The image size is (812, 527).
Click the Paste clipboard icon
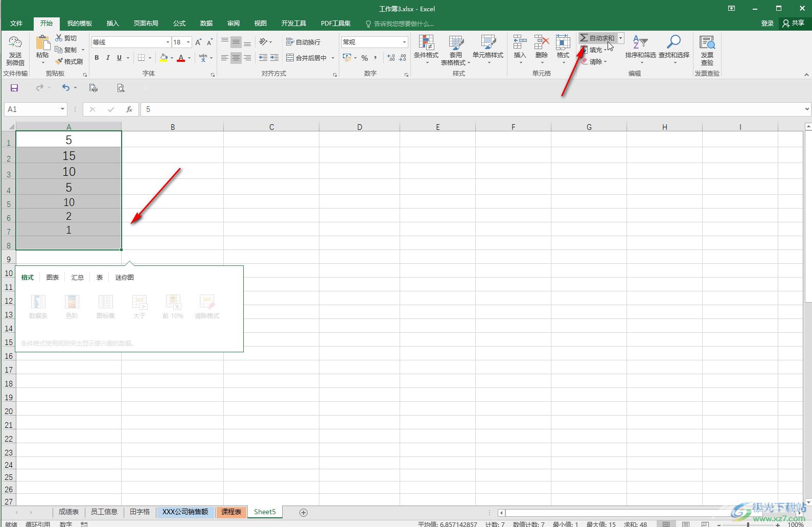pos(42,43)
